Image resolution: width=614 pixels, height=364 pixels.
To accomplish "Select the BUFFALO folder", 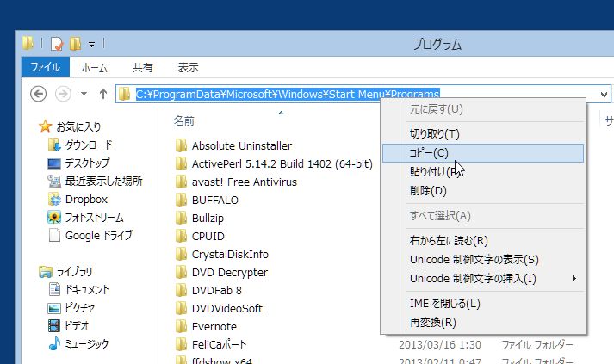I will [x=215, y=200].
